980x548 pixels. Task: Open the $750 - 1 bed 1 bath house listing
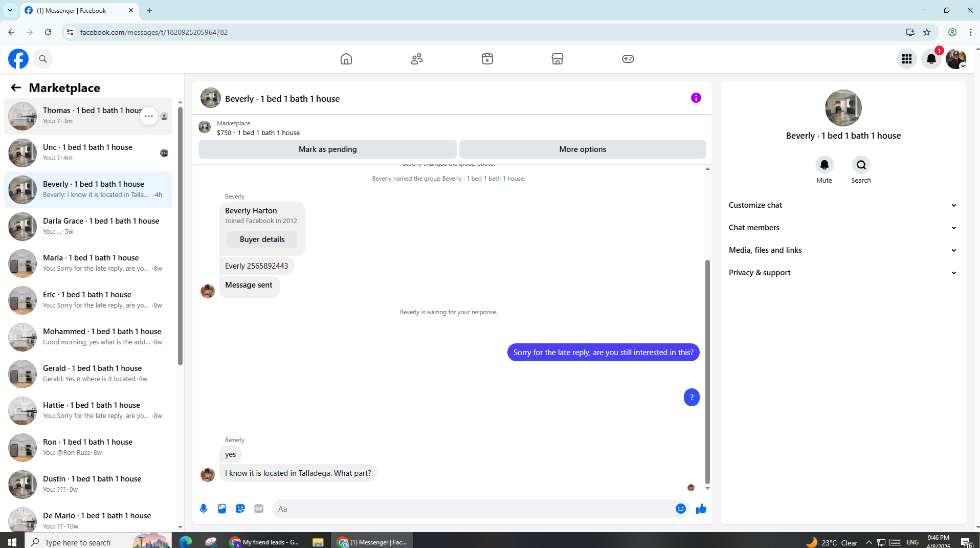click(x=258, y=133)
